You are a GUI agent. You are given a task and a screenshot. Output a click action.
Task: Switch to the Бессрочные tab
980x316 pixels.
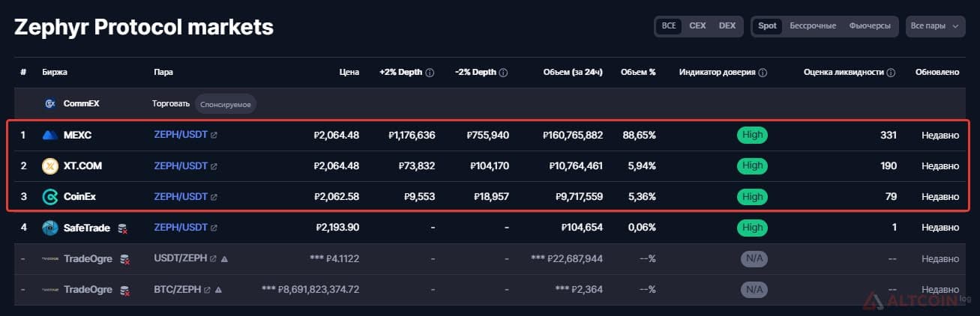click(x=813, y=26)
